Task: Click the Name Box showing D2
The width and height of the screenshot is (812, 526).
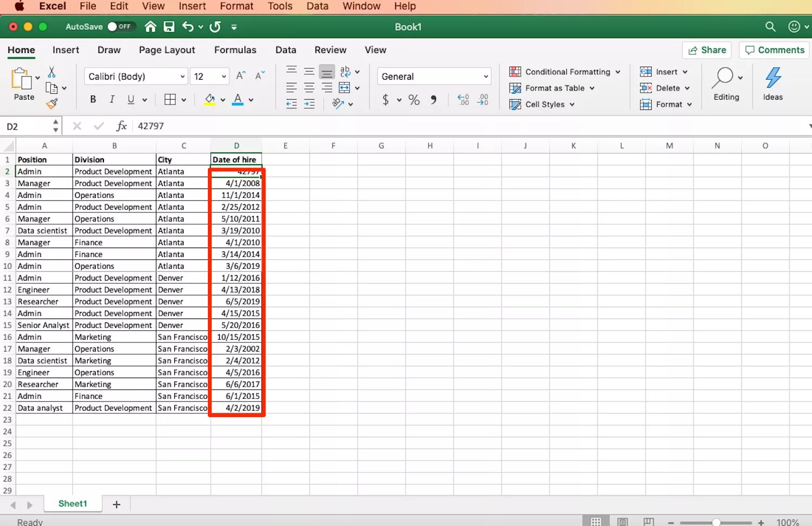Action: [28, 126]
